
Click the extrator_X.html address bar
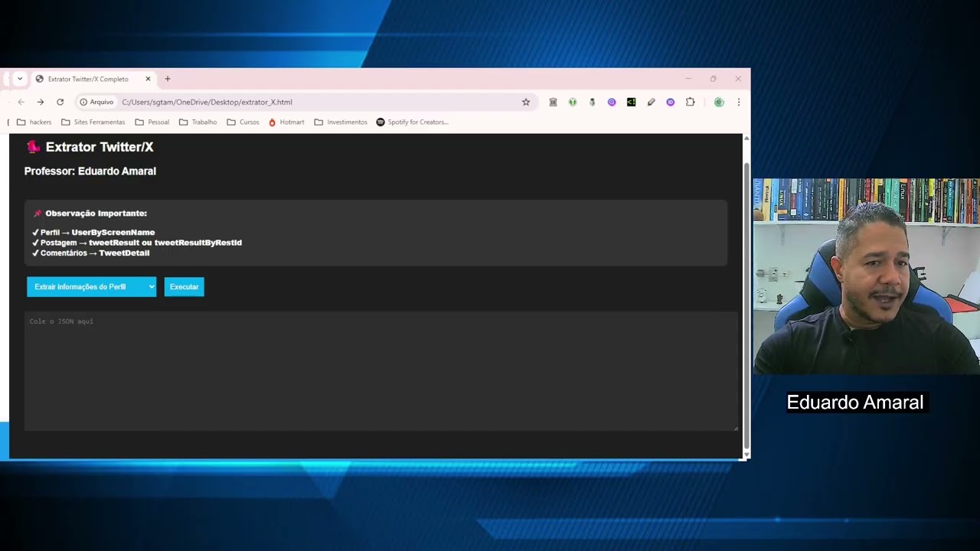(x=306, y=102)
